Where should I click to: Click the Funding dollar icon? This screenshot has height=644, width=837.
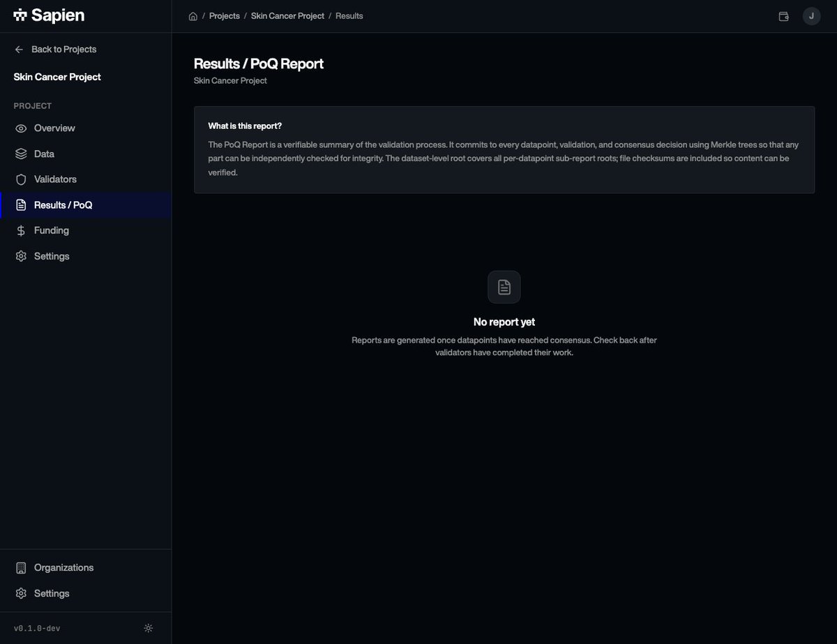tap(21, 230)
